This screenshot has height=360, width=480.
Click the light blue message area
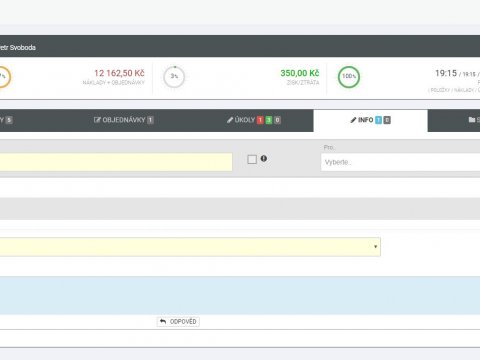240,295
